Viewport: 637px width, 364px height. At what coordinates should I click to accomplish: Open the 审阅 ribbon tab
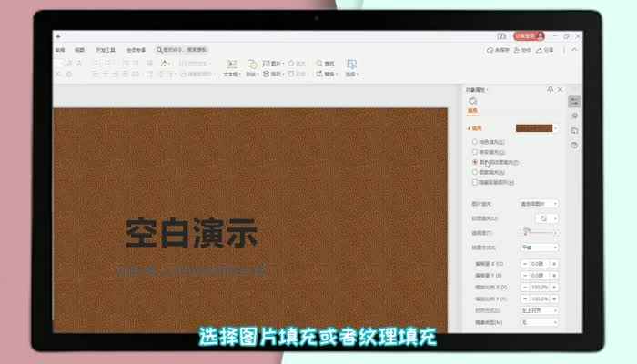tap(60, 50)
